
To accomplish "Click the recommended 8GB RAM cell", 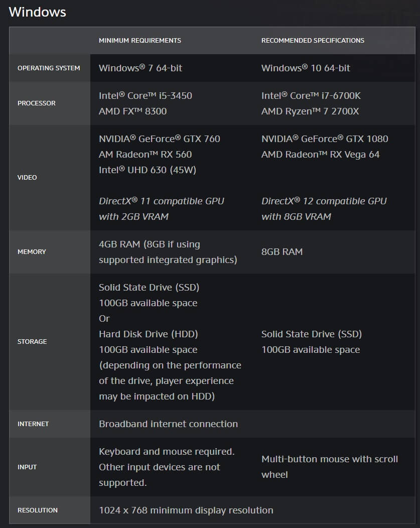I will tap(282, 251).
